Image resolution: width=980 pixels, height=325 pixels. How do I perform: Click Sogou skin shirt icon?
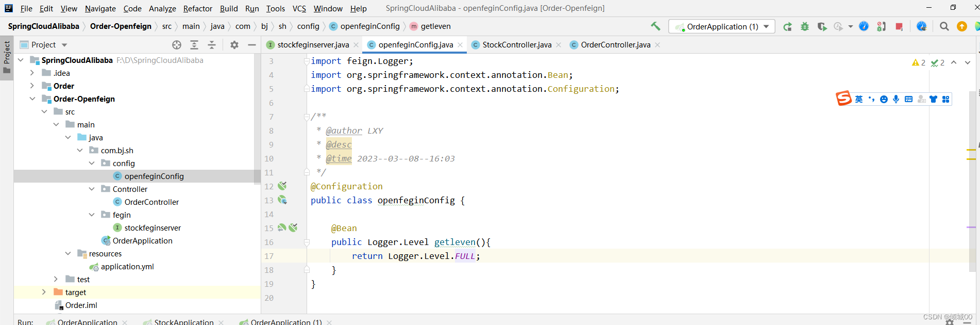coord(933,99)
